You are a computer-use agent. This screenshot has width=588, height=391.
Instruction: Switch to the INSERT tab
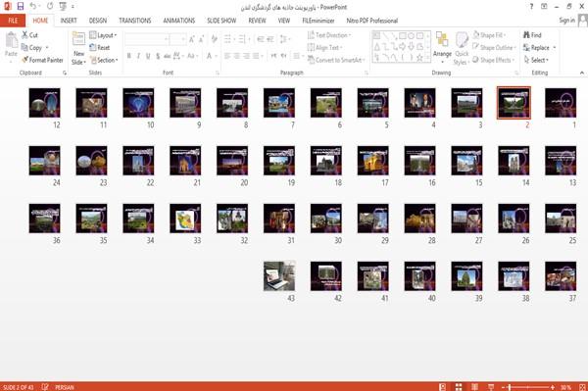69,21
